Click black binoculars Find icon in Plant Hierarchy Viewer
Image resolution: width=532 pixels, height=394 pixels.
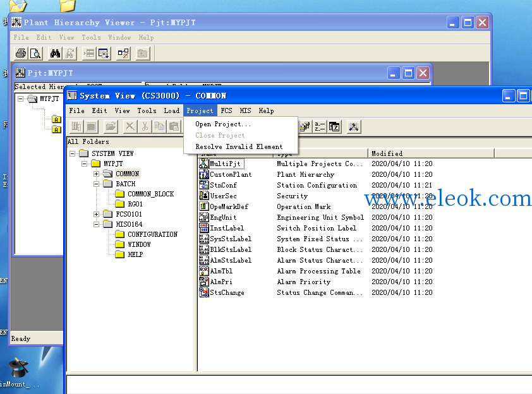point(55,53)
